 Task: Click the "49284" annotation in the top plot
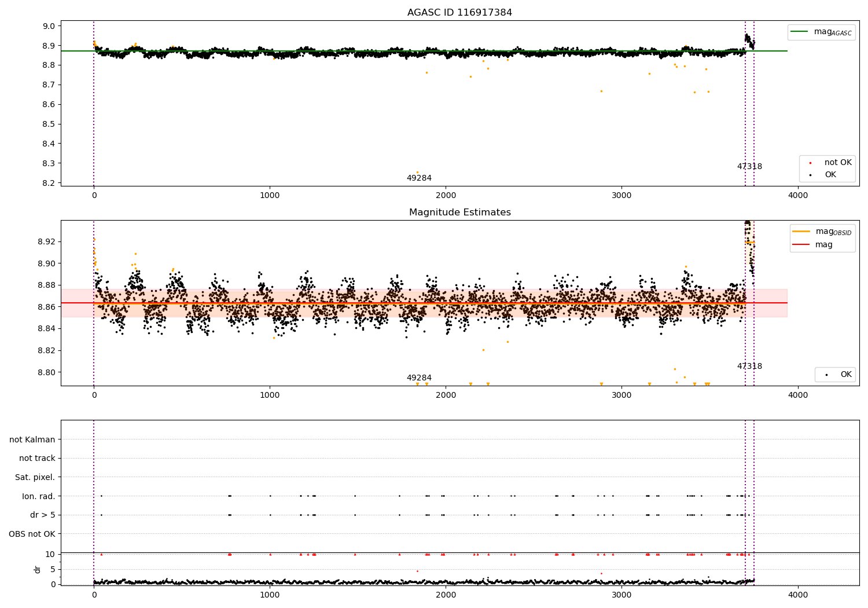pyautogui.click(x=419, y=178)
